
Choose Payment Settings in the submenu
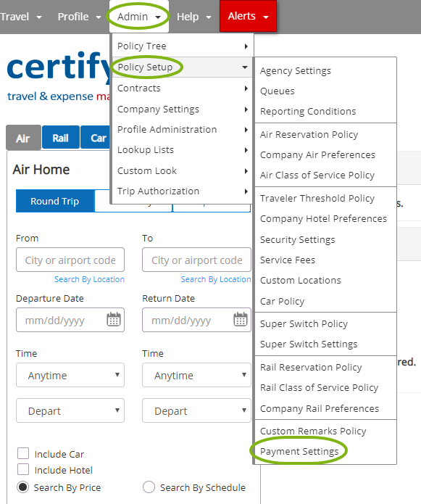pos(299,451)
